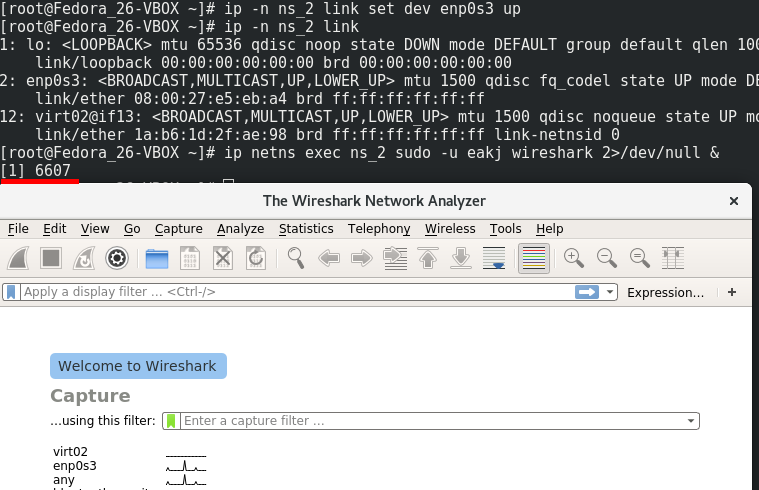The height and width of the screenshot is (490, 759).
Task: Open a capture file folder icon
Action: pyautogui.click(x=157, y=258)
